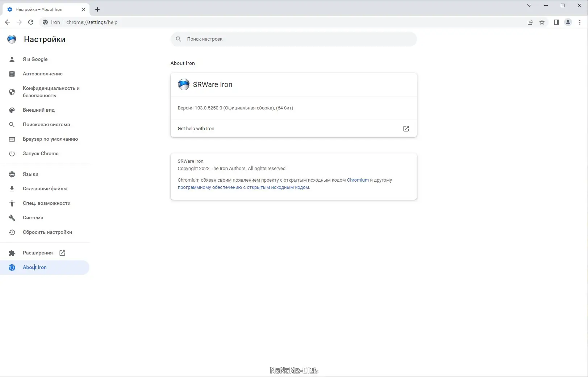Share this page via the share icon
Viewport: 588px width, 377px height.
point(530,22)
